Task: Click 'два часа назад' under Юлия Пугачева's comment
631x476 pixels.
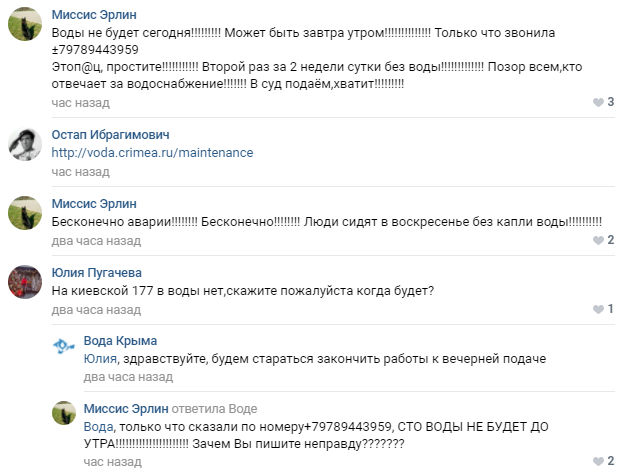Action: [x=96, y=310]
